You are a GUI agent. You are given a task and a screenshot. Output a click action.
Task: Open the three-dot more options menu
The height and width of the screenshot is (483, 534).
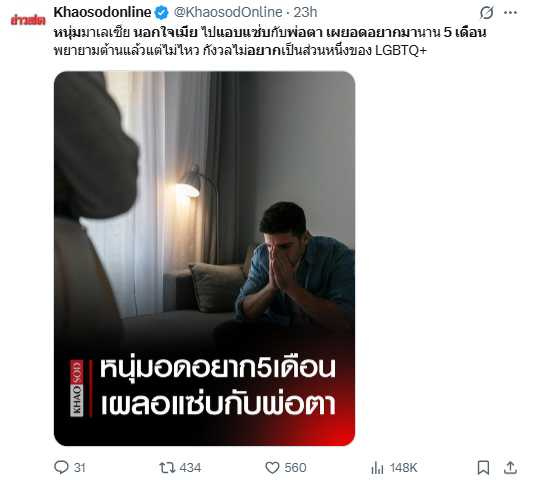click(x=510, y=13)
